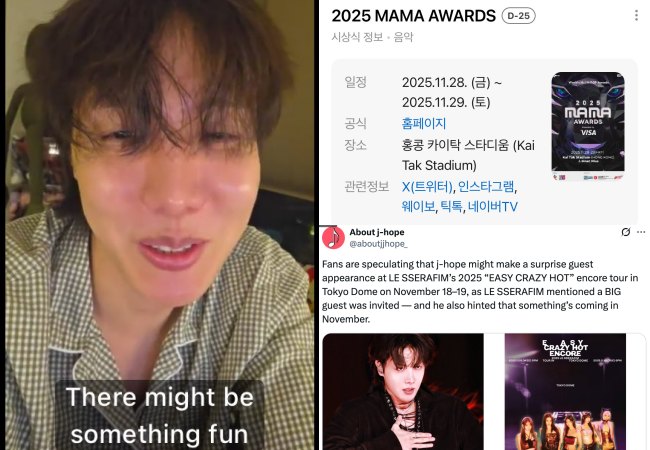Click the 2025 MAMA AWARDS title
650x450 pixels.
[413, 16]
